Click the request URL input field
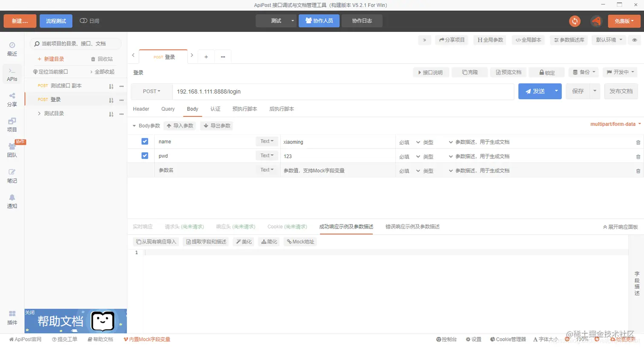 pyautogui.click(x=343, y=91)
